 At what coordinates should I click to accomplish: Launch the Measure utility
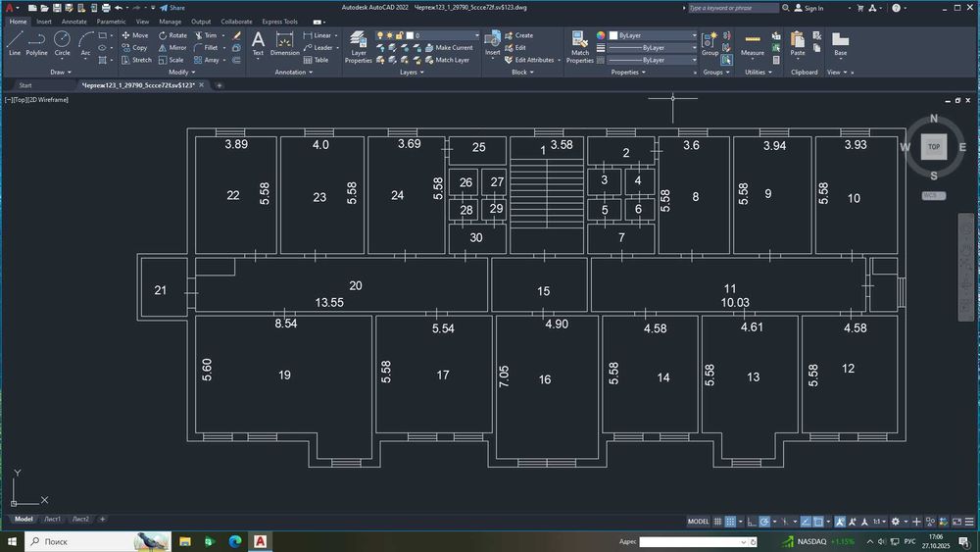(753, 43)
